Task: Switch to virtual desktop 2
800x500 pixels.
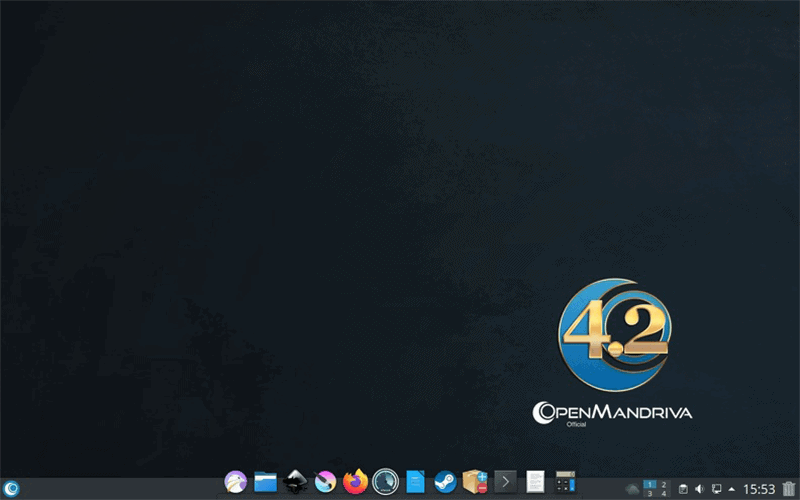Action: click(664, 484)
